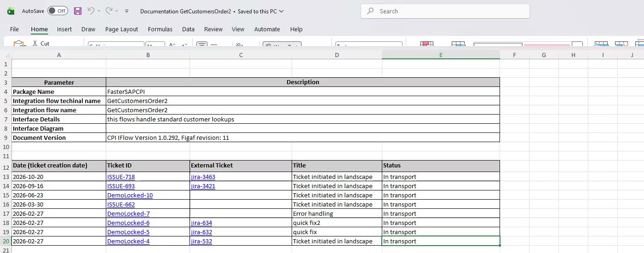Screen dimensions: 644x253
Task: Select the Integration flow techinal name cell
Action: click(x=59, y=101)
